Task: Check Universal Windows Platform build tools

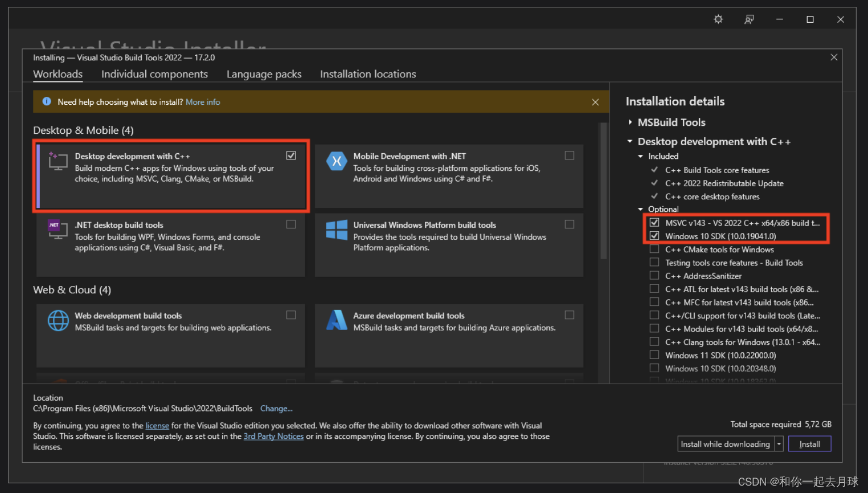Action: point(569,224)
